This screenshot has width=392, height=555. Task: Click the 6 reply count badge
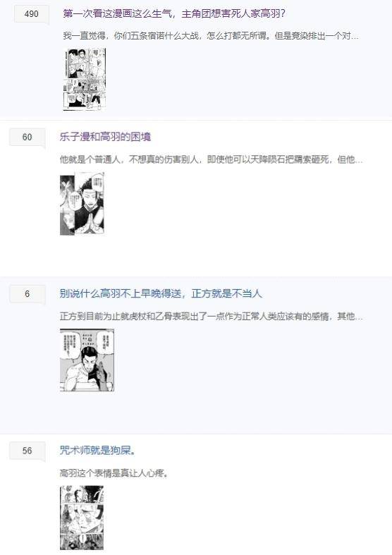click(x=27, y=294)
